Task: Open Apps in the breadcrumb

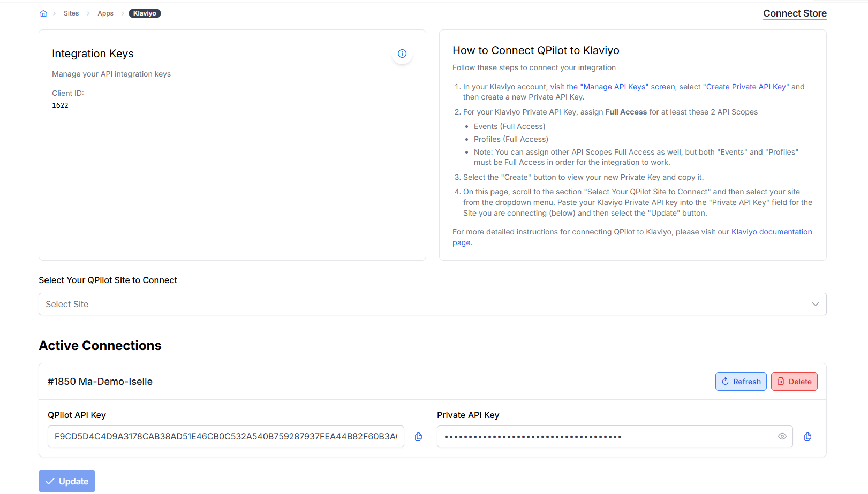Action: (105, 13)
